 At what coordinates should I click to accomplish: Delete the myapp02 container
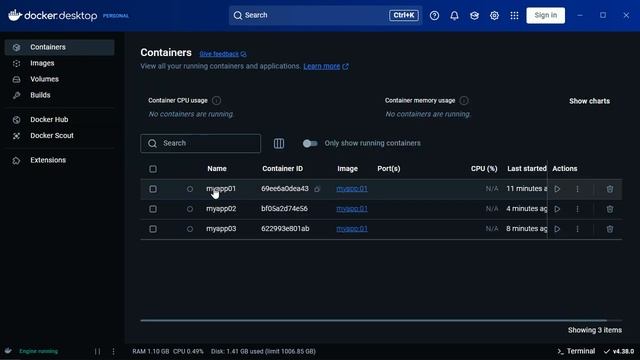(610, 209)
